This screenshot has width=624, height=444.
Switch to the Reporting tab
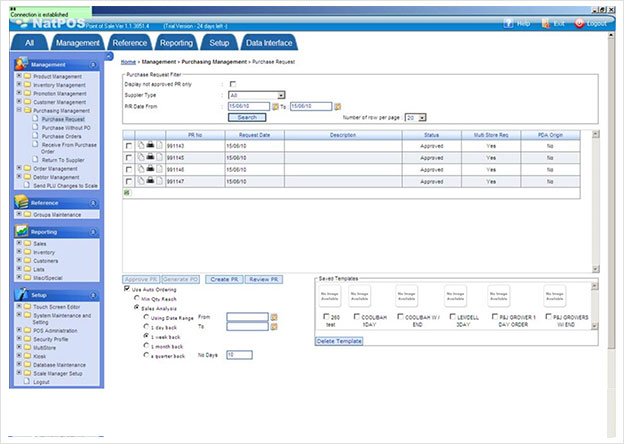[x=176, y=43]
